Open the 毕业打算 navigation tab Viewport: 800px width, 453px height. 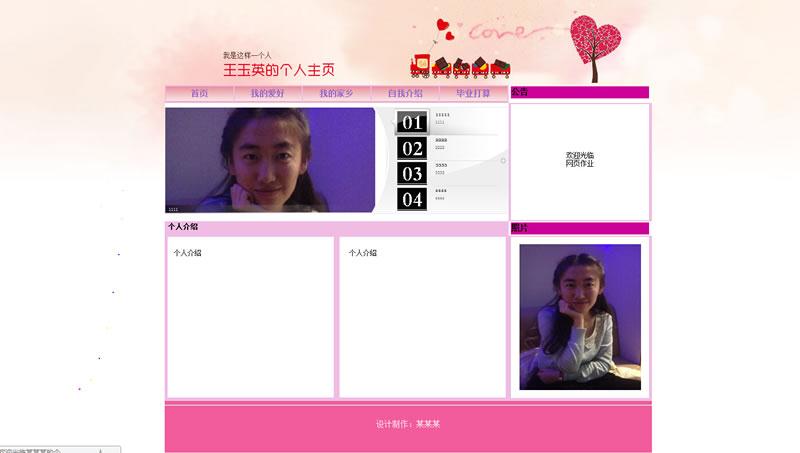click(473, 93)
